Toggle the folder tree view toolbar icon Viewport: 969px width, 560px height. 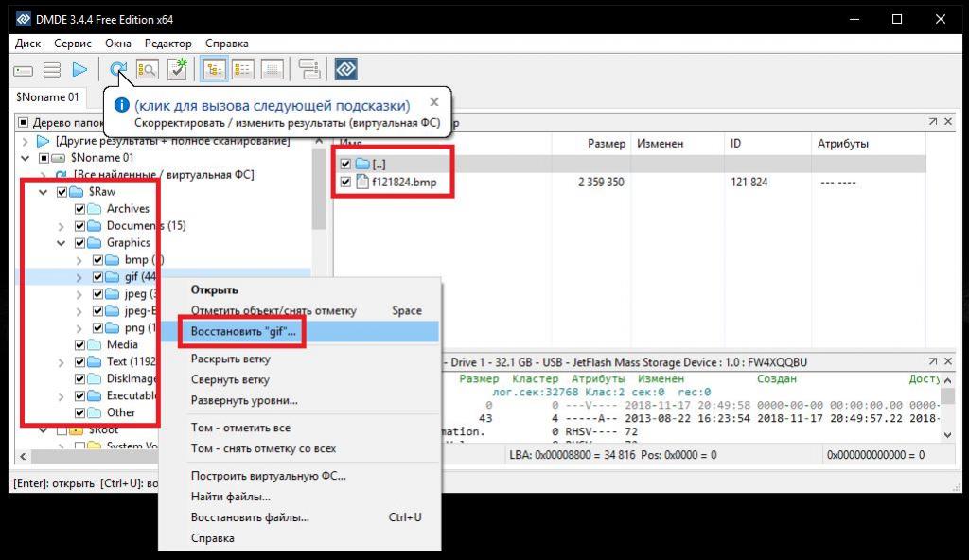[214, 70]
